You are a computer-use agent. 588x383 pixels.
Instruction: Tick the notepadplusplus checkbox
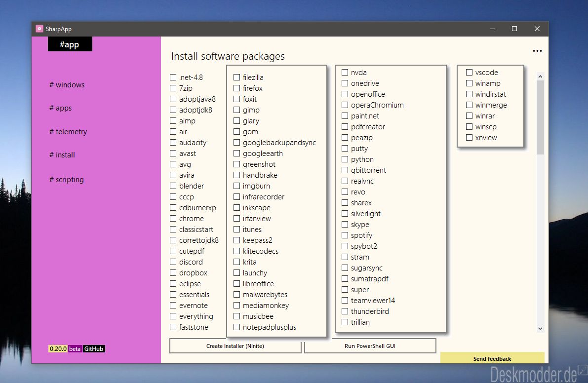pyautogui.click(x=236, y=327)
